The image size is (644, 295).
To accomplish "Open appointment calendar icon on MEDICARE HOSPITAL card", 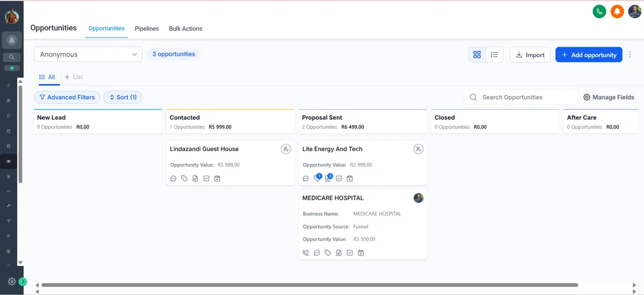I will (361, 253).
